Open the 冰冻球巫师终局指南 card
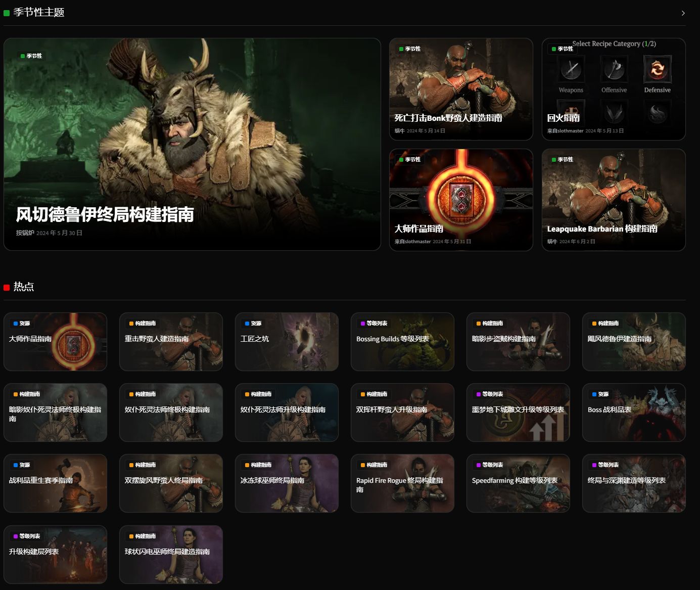This screenshot has height=590, width=700. [x=287, y=483]
